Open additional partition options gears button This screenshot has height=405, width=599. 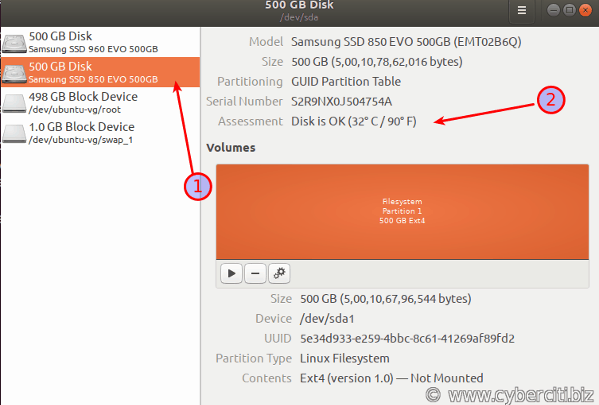pos(279,273)
